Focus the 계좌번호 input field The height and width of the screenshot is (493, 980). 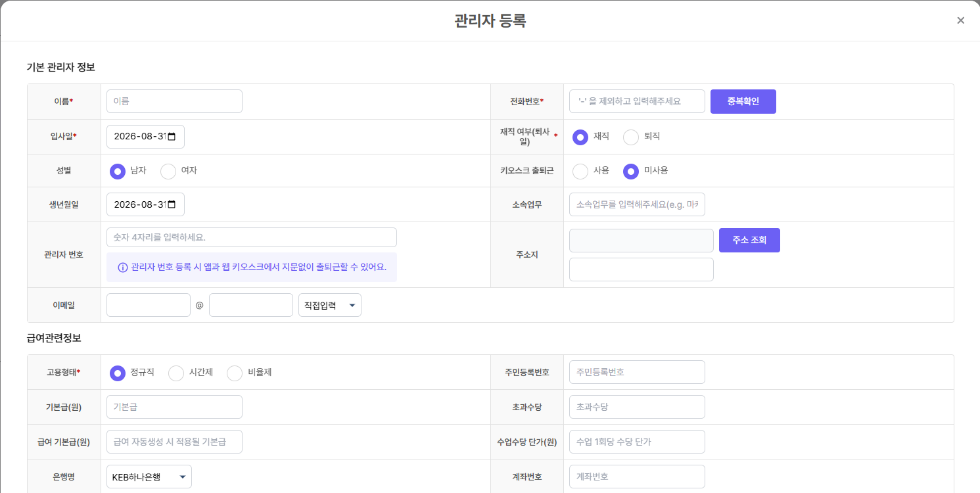pyautogui.click(x=637, y=477)
